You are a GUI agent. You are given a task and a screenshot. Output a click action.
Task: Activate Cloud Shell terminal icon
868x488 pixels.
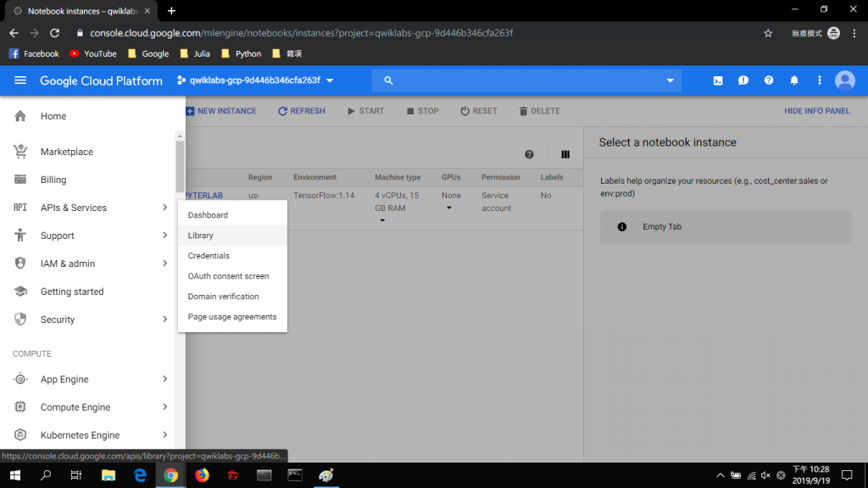click(718, 80)
